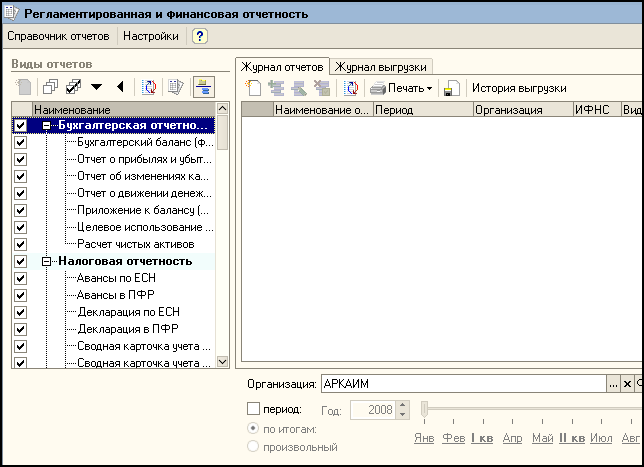The width and height of the screenshot is (644, 467).
Task: Open the Печать dropdown menu
Action: coord(430,88)
